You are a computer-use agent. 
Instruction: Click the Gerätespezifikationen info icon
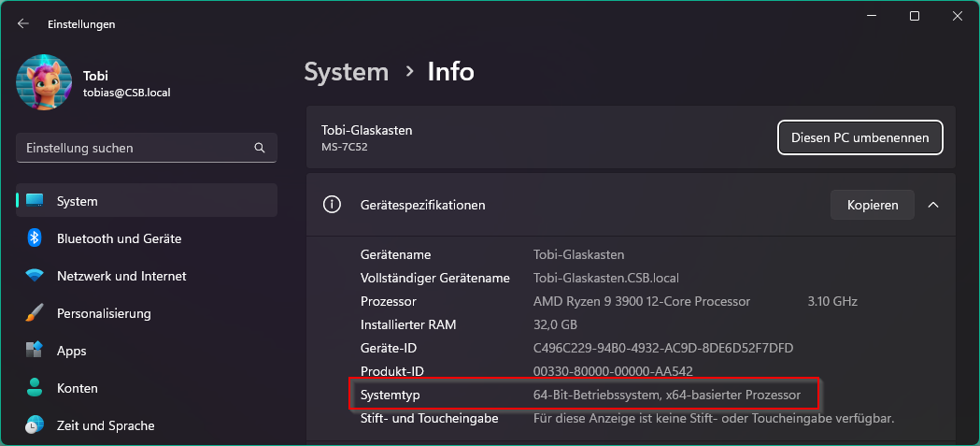[x=332, y=205]
